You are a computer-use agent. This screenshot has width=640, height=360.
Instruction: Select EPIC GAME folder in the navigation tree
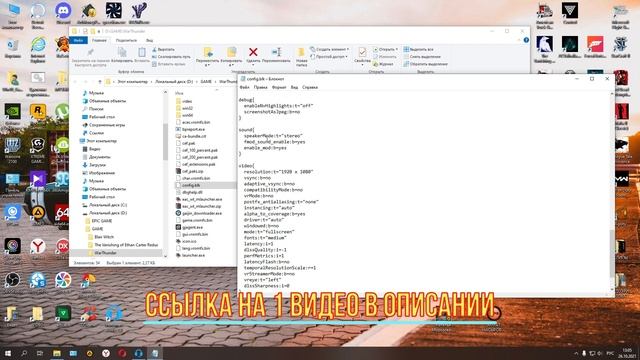[98, 221]
